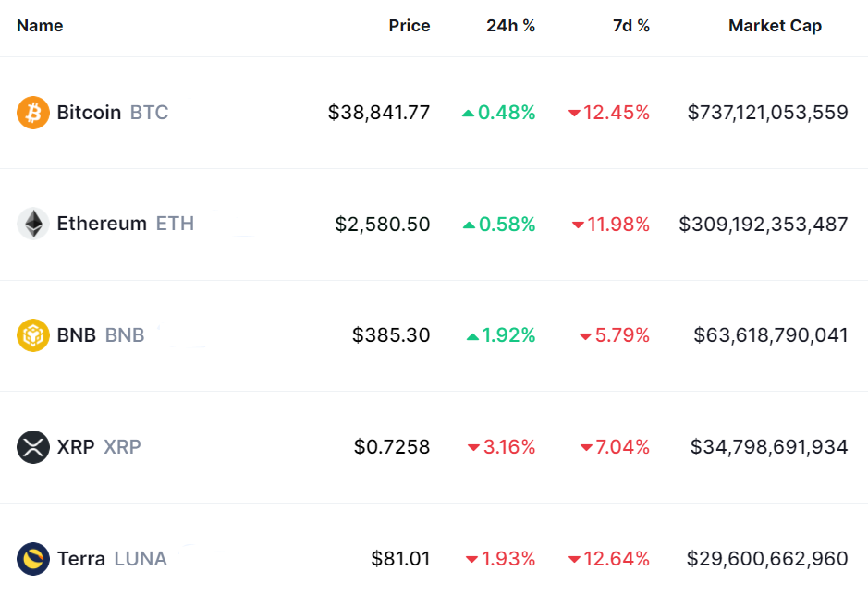
Task: Click Terra's red 7d down arrow
Action: tap(574, 560)
